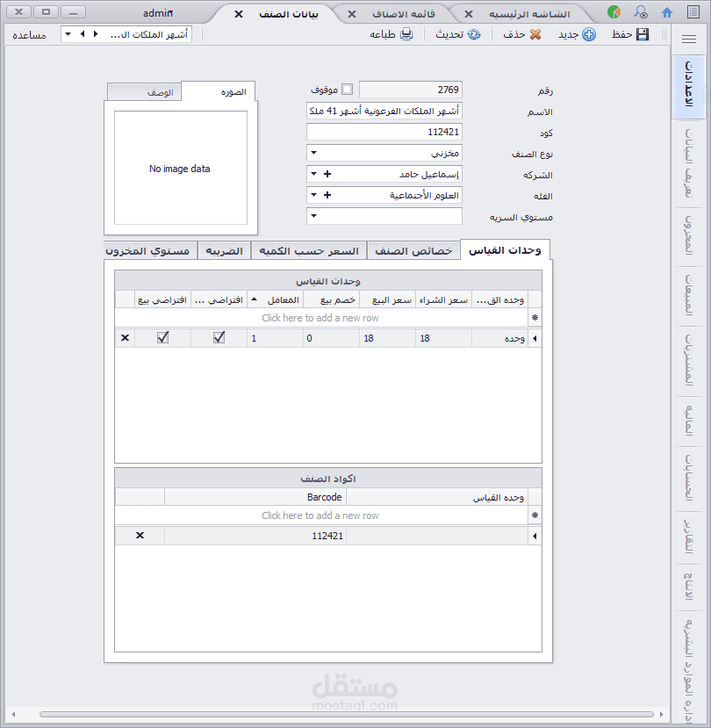The width and height of the screenshot is (711, 728).
Task: Click the Refresh (تحديث) icon
Action: pos(474,34)
